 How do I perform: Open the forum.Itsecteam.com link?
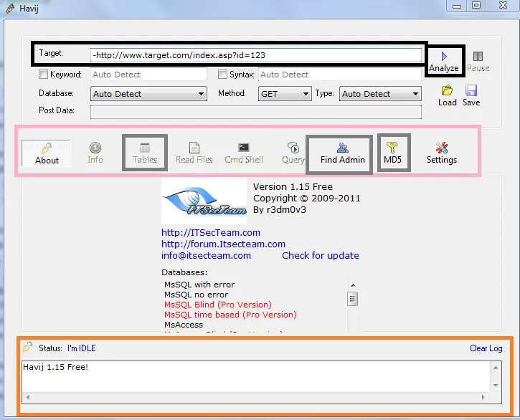[223, 244]
